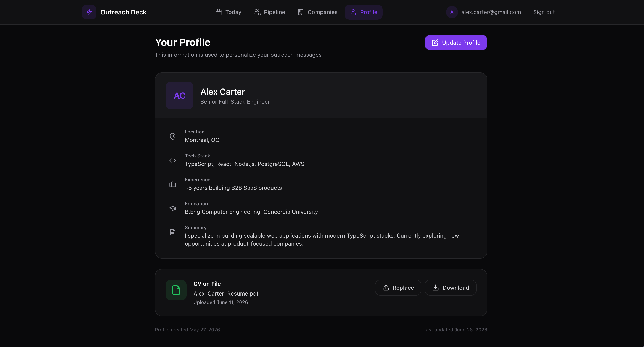Switch to the Companies tab

pos(317,12)
